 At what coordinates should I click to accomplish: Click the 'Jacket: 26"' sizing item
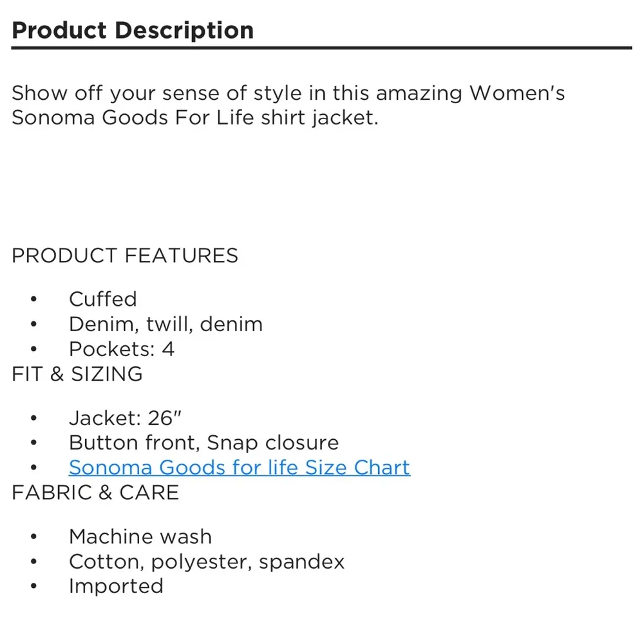point(126,418)
